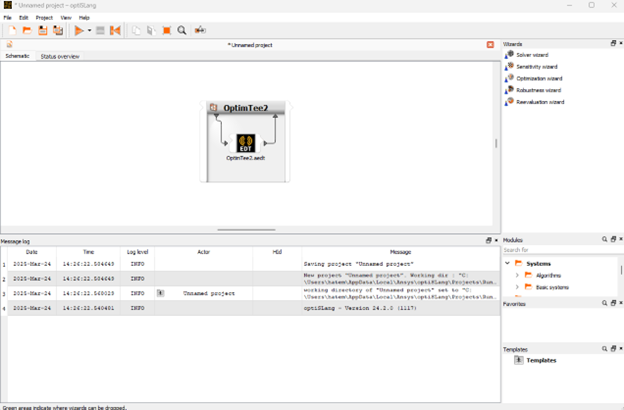Expand the Basic systems folder
This screenshot has height=410, width=624.
tap(517, 287)
